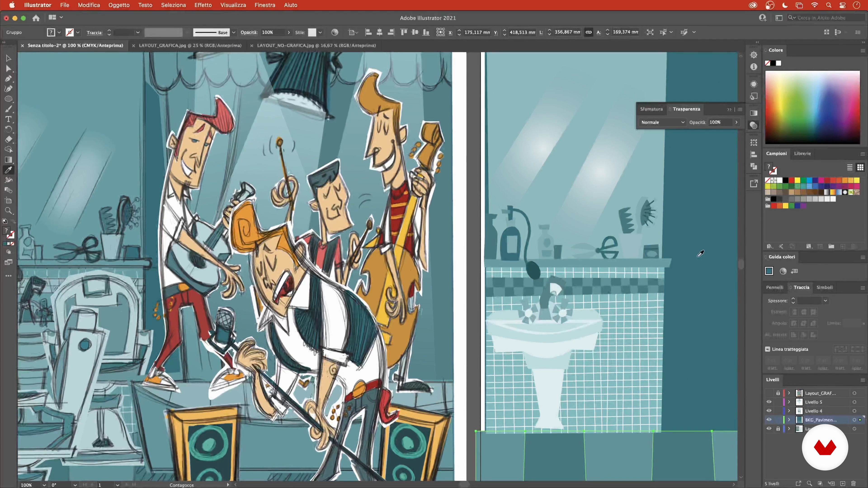Expand the Livello 5 layer contents
This screenshot has width=868, height=488.
click(789, 402)
